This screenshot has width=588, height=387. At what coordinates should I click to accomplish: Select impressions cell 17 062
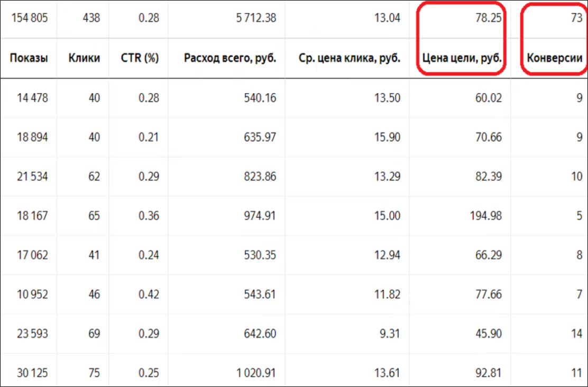coord(32,255)
